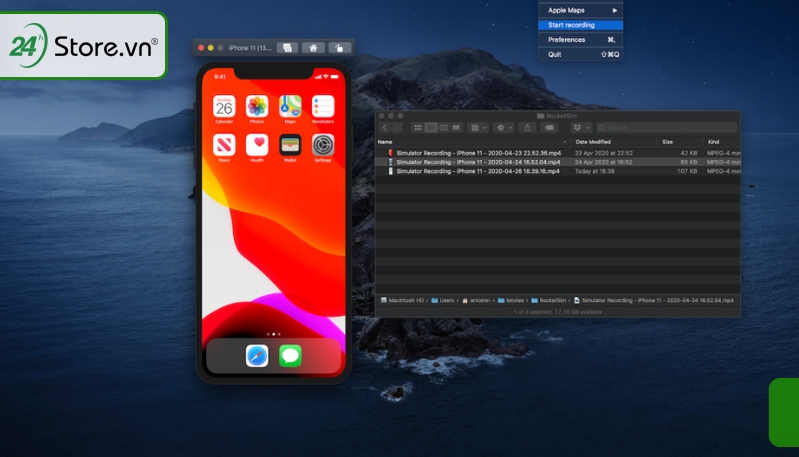
Task: Sort files by the Name column
Action: pyautogui.click(x=472, y=142)
